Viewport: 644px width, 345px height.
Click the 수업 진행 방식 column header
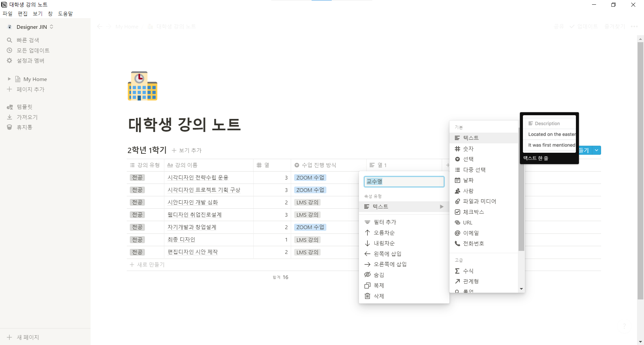pos(328,165)
